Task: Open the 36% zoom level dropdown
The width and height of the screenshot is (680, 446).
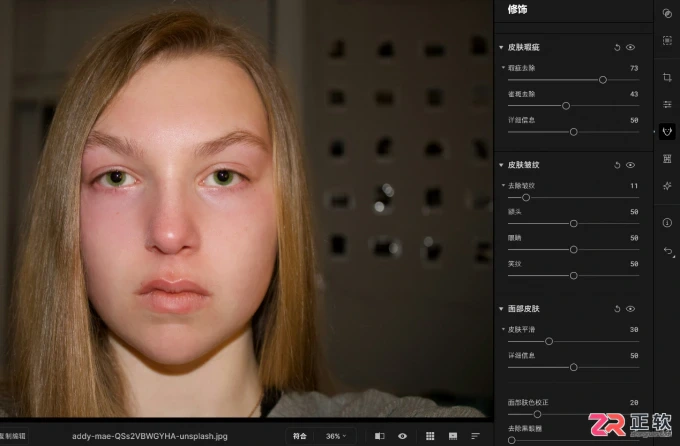Action: click(x=336, y=436)
